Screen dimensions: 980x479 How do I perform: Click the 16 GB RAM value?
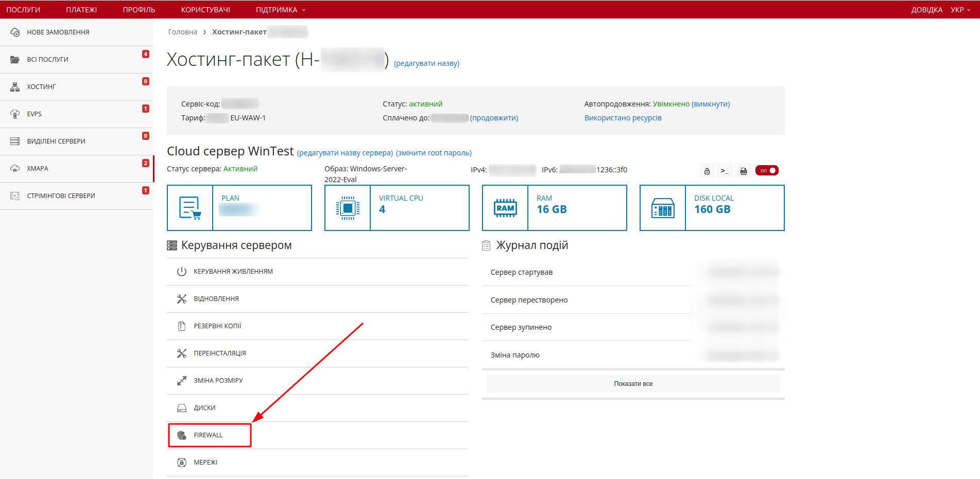(x=552, y=209)
